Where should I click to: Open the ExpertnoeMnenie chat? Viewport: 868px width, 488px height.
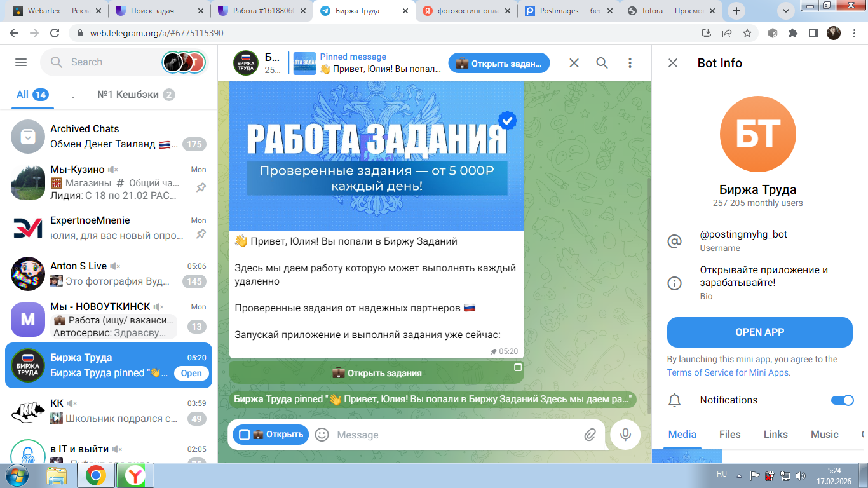point(109,228)
